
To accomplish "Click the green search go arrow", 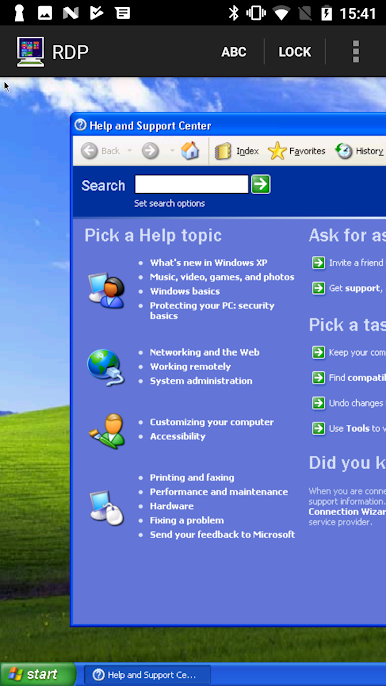I will tap(260, 184).
